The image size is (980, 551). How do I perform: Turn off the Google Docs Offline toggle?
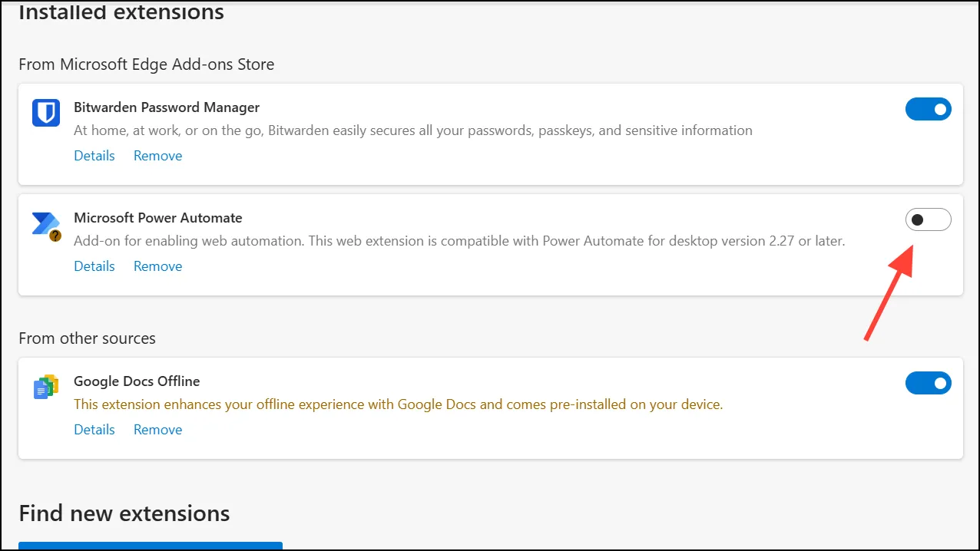coord(929,382)
